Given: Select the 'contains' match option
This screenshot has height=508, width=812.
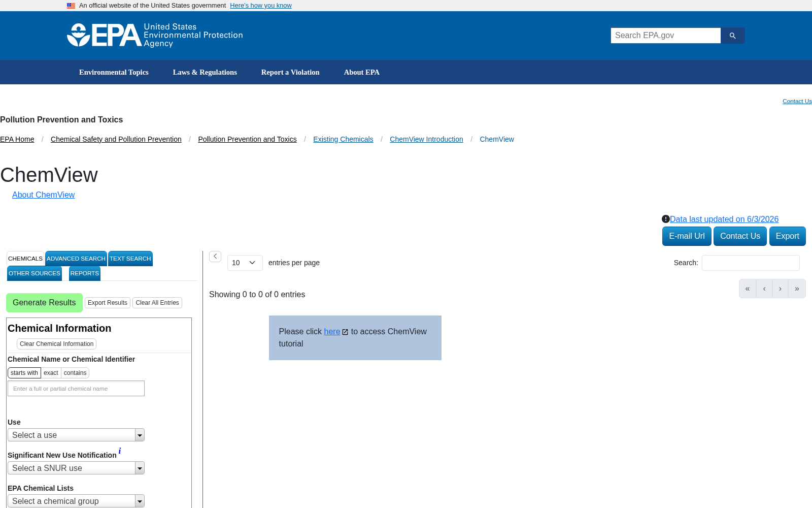Looking at the screenshot, I should coord(75,373).
